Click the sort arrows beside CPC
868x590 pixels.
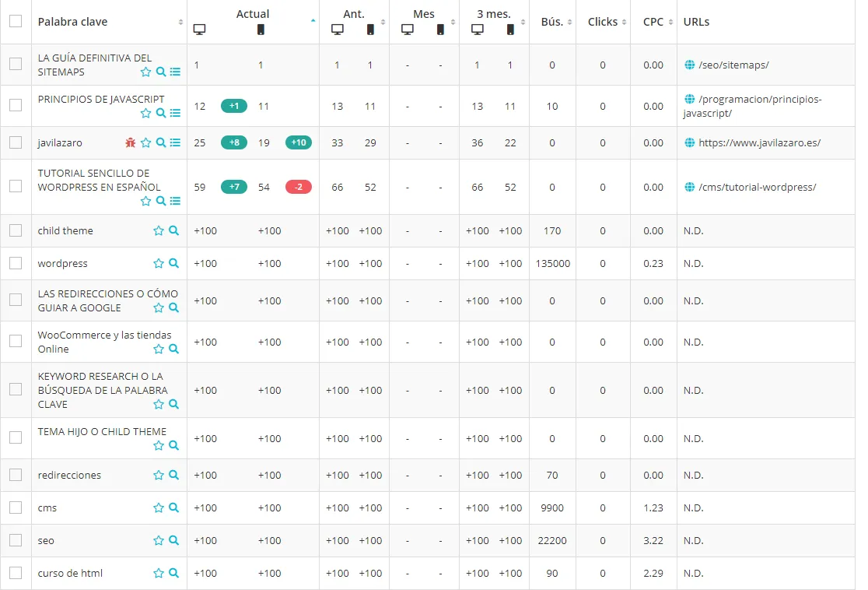pyautogui.click(x=670, y=21)
